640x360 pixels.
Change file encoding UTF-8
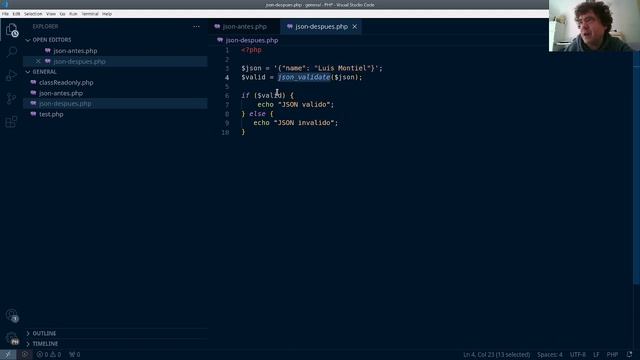578,355
